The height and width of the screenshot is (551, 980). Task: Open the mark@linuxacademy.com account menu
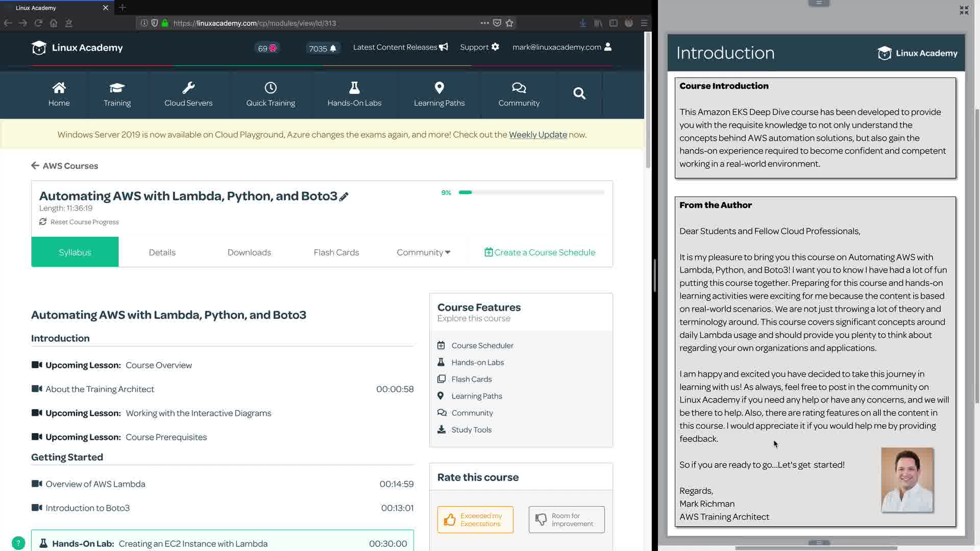coord(561,47)
